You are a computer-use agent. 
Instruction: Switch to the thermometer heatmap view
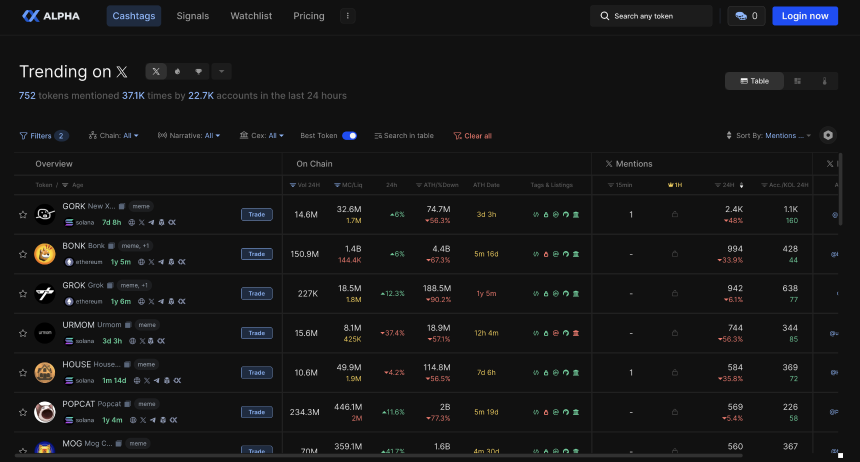pos(824,81)
